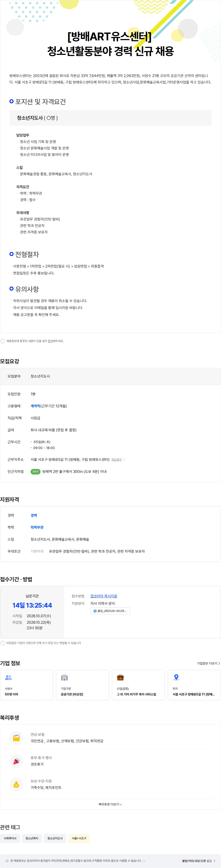Viewport: 221px width, 868px height.
Task: Click the chevron next to 지도보기
Action: pyautogui.click(x=125, y=460)
